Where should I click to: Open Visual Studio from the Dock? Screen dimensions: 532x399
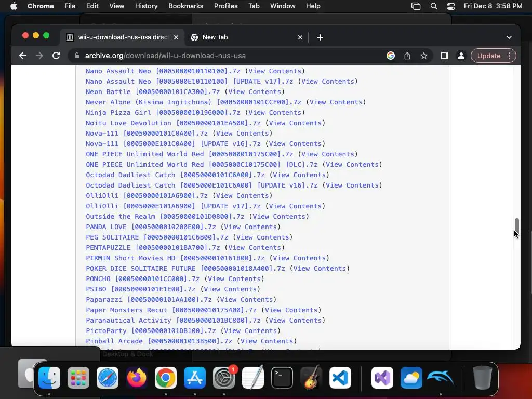tap(382, 378)
